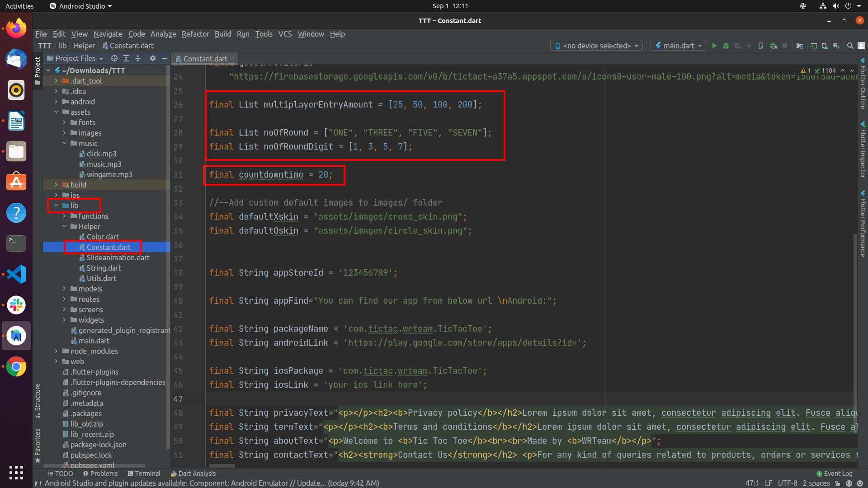Click the Search Everywhere magnifier icon

(850, 46)
